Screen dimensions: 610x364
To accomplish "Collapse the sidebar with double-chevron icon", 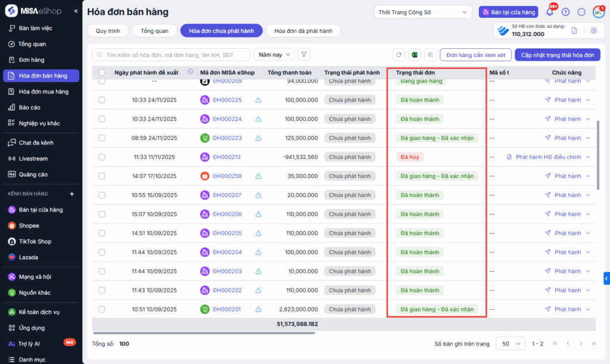I will [x=76, y=11].
